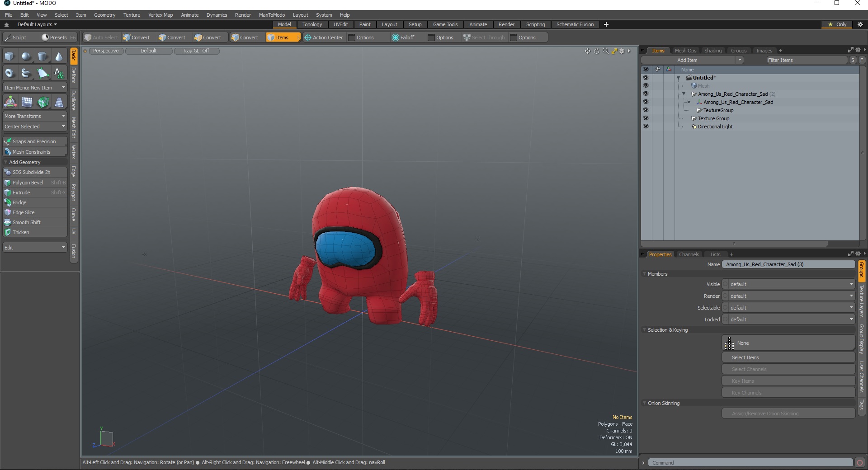This screenshot has height=470, width=868.
Task: Expand the Among_Us_Red_Character_Sad locator item
Action: (689, 102)
